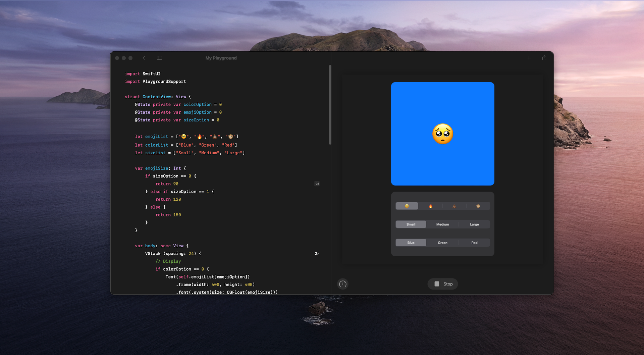Select the monkey emoji segment
Screen dimensions: 644x355
click(x=478, y=206)
